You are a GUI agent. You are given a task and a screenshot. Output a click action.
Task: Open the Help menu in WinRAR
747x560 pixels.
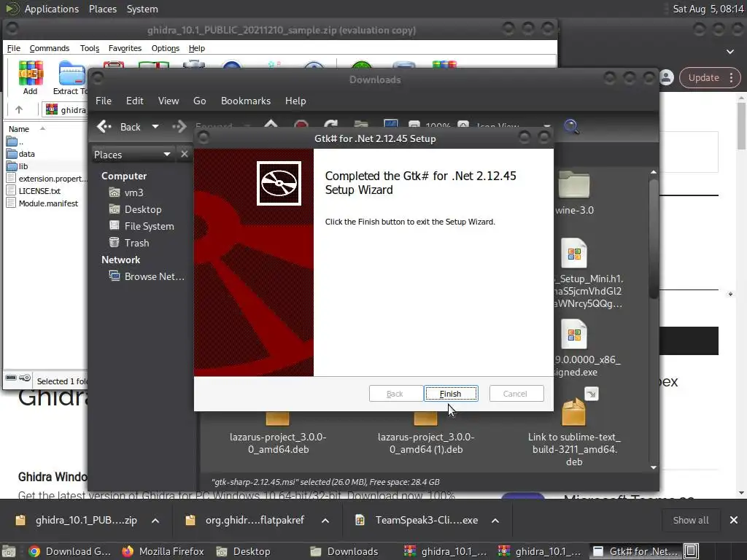click(x=197, y=48)
